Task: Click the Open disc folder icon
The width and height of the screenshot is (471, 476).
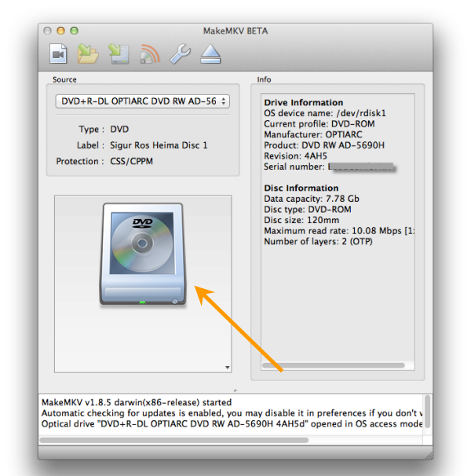Action: (88, 53)
